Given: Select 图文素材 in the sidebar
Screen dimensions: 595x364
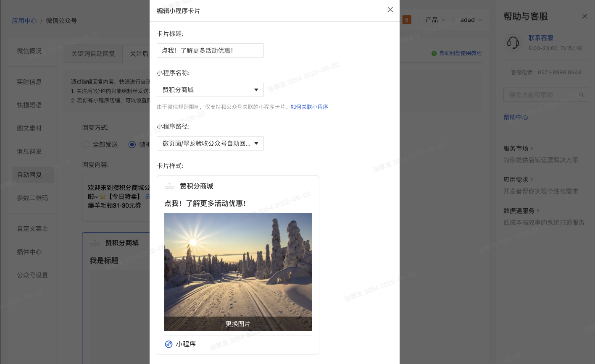Looking at the screenshot, I should (29, 128).
